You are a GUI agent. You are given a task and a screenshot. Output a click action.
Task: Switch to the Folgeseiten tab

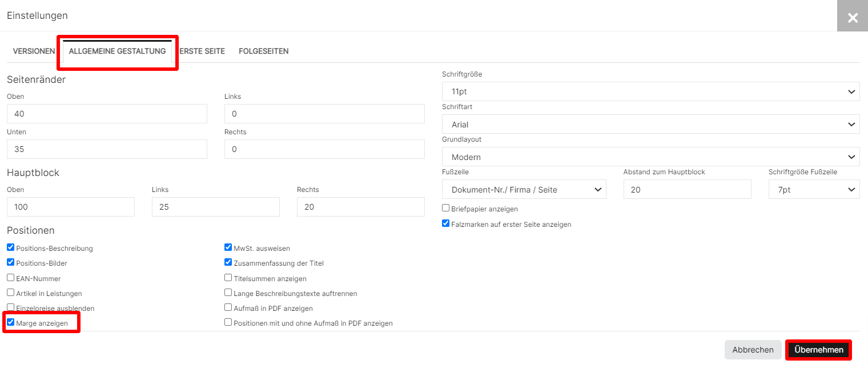click(x=263, y=51)
